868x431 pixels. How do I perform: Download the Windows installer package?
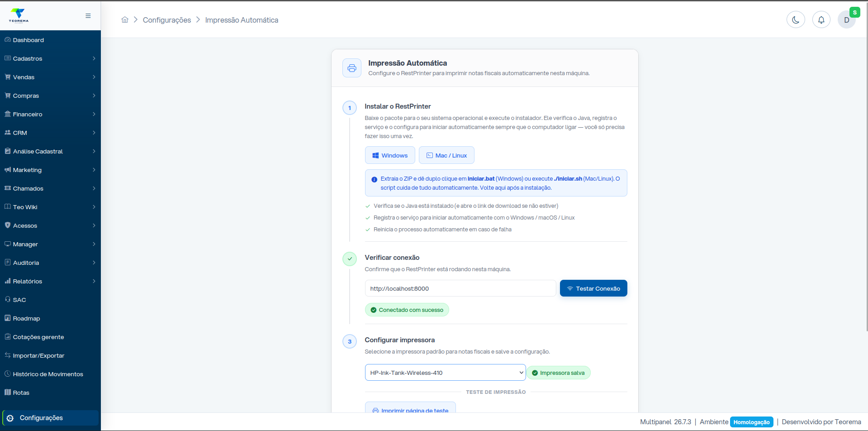(x=390, y=155)
